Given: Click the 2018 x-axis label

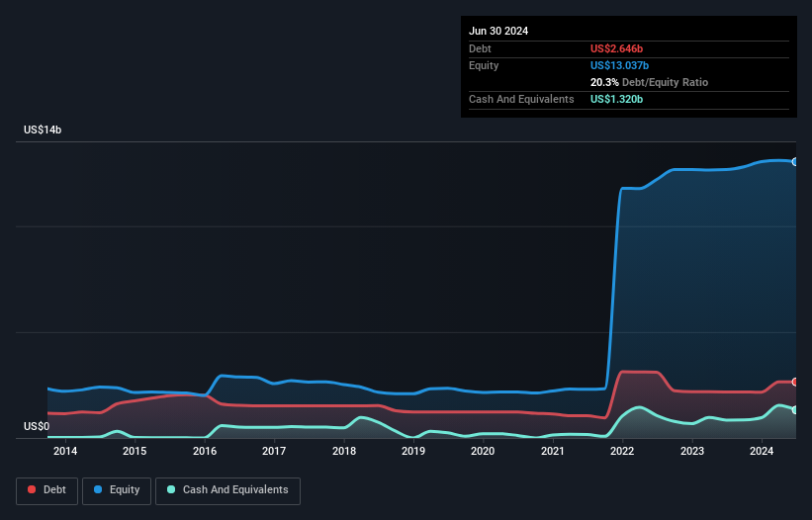Looking at the screenshot, I should 344,451.
